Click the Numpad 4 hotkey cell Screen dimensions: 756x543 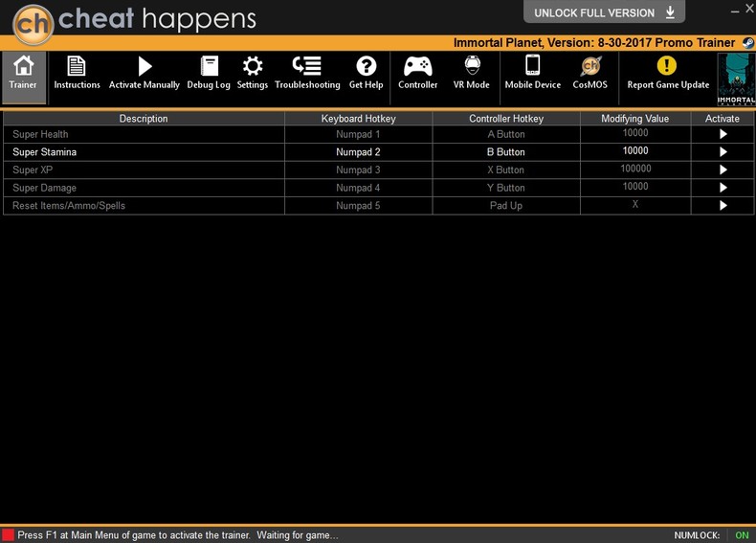coord(358,188)
